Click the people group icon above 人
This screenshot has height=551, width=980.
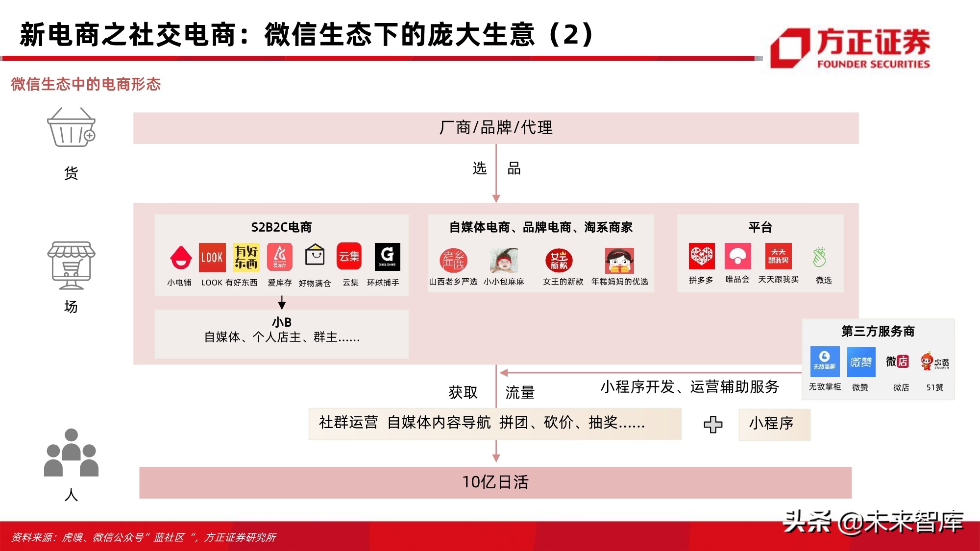pos(72,453)
